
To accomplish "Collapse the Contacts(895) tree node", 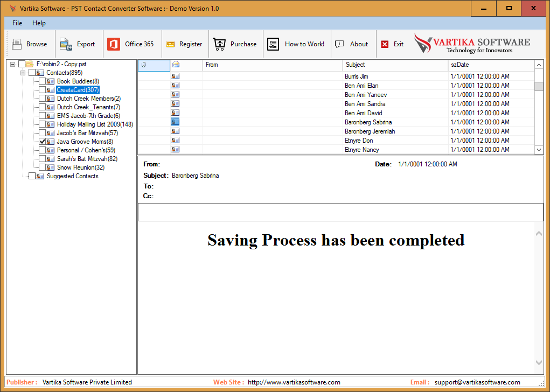I will click(x=23, y=73).
